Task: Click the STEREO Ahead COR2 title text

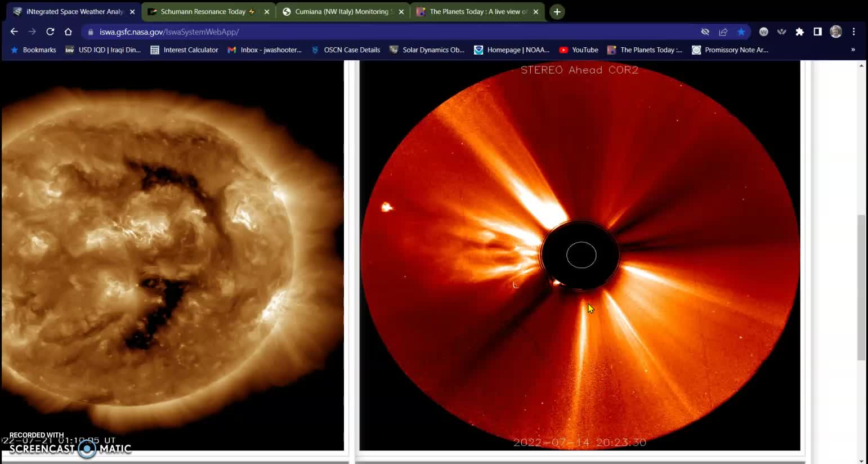Action: click(x=580, y=70)
